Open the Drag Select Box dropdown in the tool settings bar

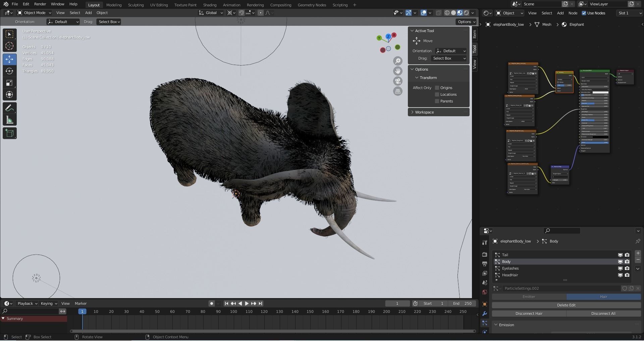[x=109, y=22]
